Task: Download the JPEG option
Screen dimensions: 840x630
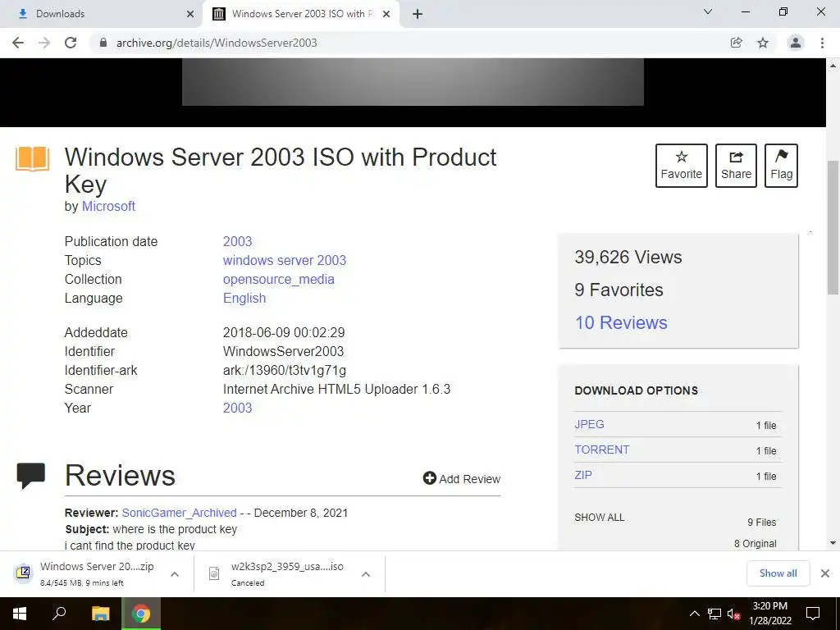Action: tap(589, 424)
